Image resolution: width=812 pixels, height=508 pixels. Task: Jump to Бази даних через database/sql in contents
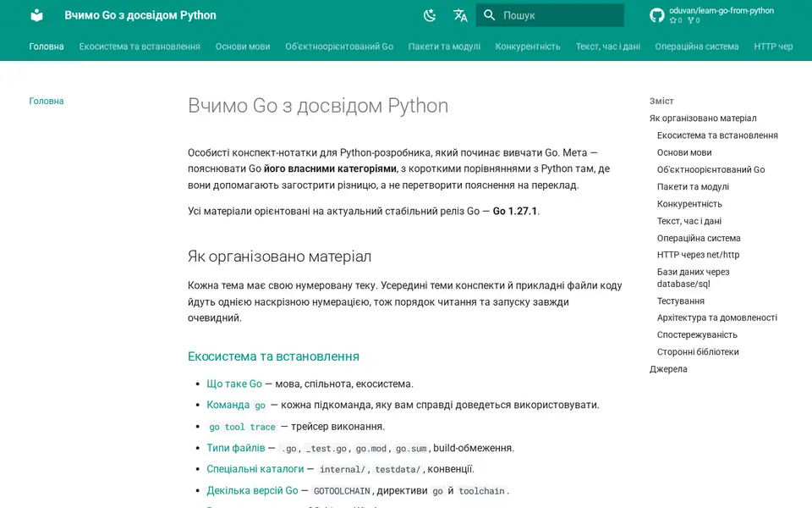693,278
